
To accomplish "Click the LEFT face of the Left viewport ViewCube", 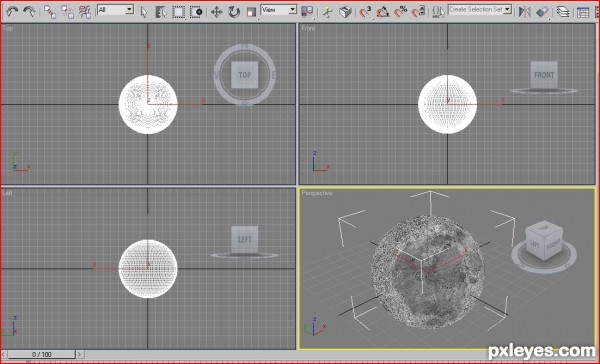I will [x=245, y=240].
